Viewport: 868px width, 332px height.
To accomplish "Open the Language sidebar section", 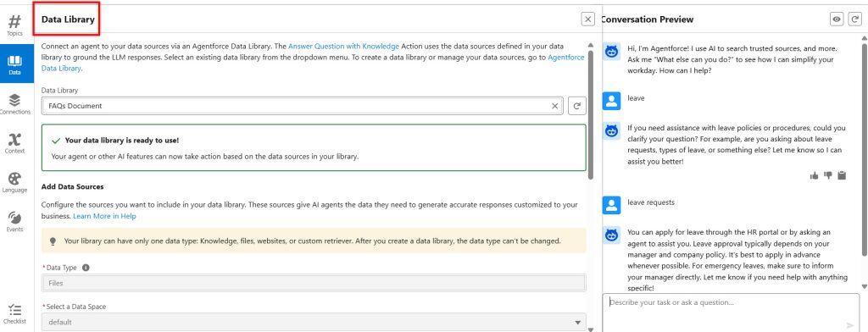I will [15, 183].
